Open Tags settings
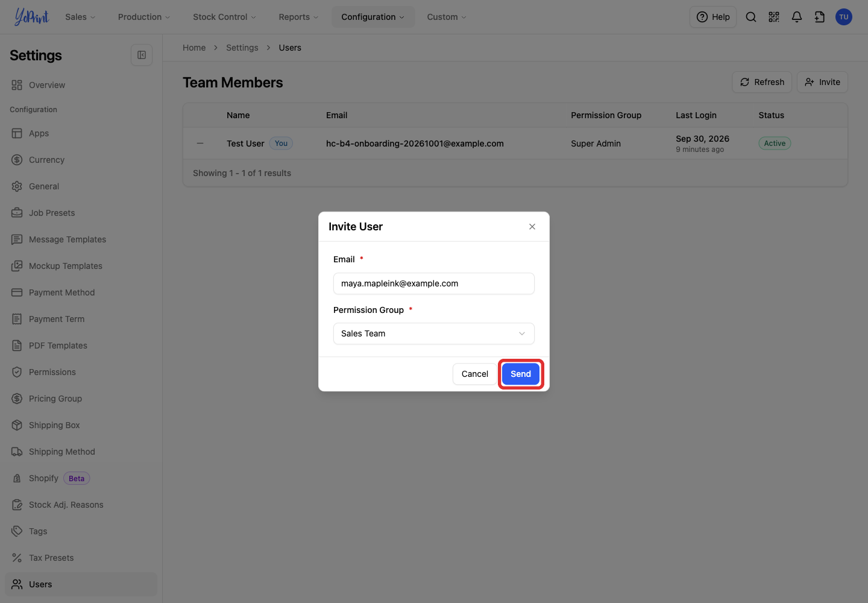Image resolution: width=868 pixels, height=603 pixels. point(81,531)
